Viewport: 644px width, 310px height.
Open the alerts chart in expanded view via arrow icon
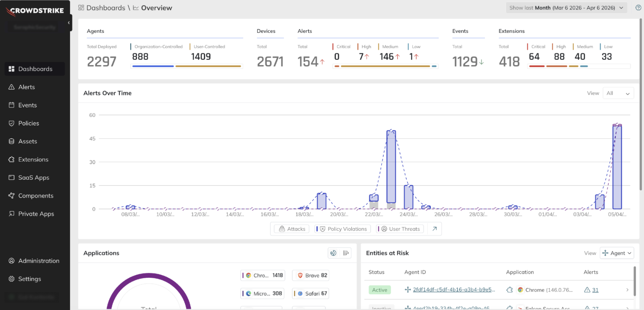tap(435, 229)
